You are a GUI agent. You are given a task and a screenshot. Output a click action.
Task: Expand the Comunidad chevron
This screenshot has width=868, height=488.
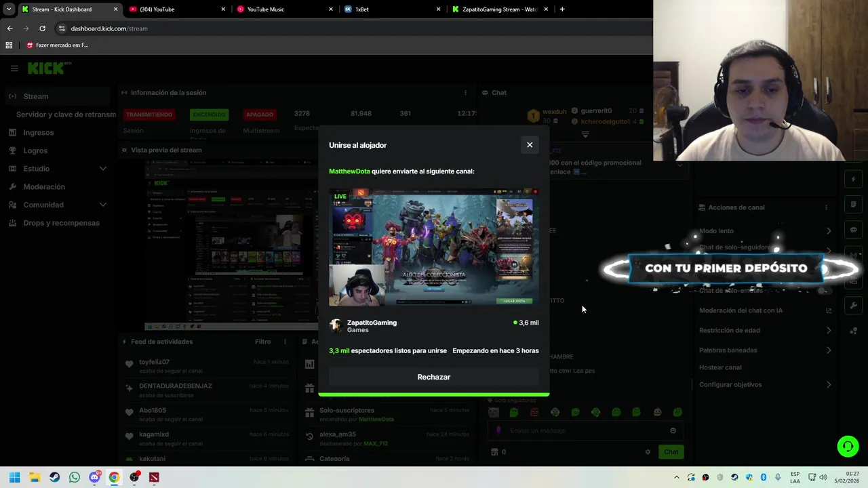(103, 205)
